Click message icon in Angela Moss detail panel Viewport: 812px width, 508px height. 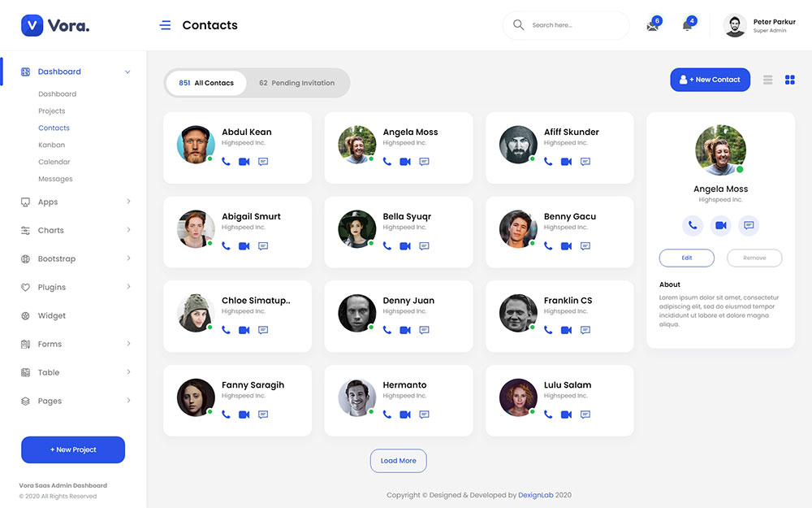749,225
